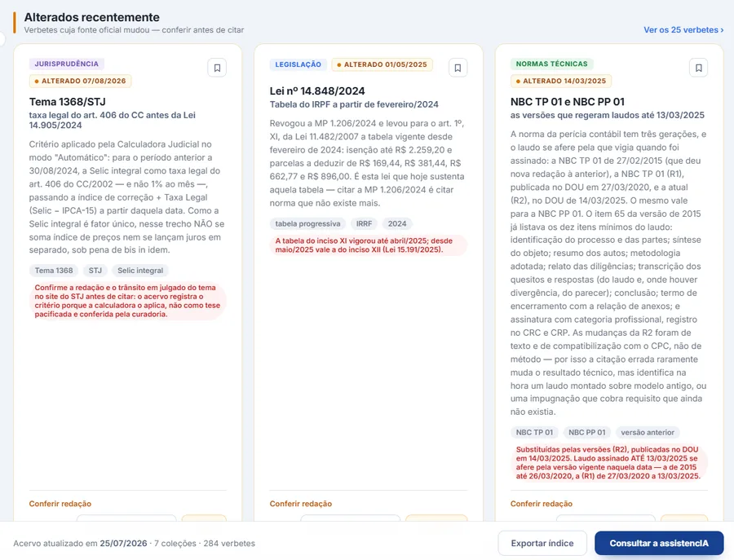Click the 'NBC PP 01' tag
Screen dimensions: 734x560
(x=586, y=432)
